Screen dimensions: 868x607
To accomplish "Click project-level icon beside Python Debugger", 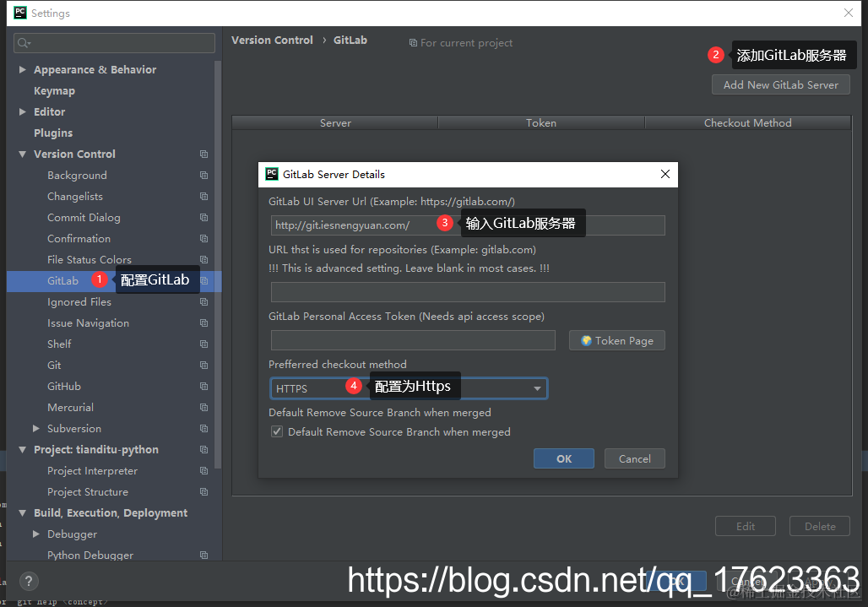I will [x=203, y=555].
